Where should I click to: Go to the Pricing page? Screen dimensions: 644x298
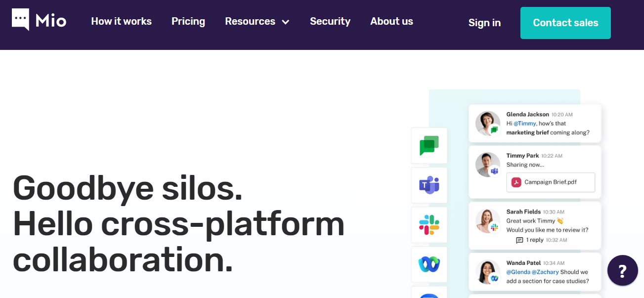[188, 21]
